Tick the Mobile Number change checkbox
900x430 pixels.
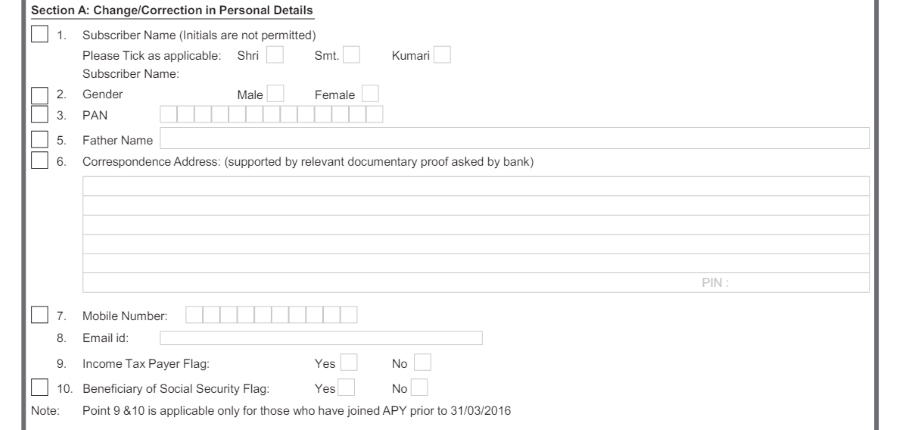tap(40, 315)
